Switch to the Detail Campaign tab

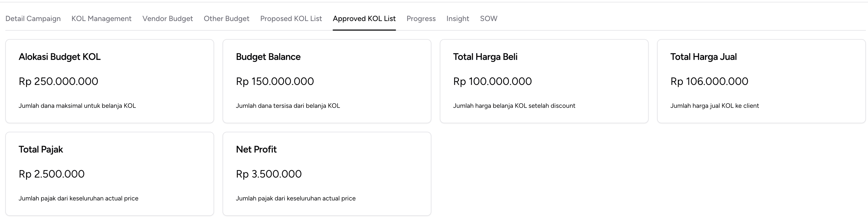33,19
